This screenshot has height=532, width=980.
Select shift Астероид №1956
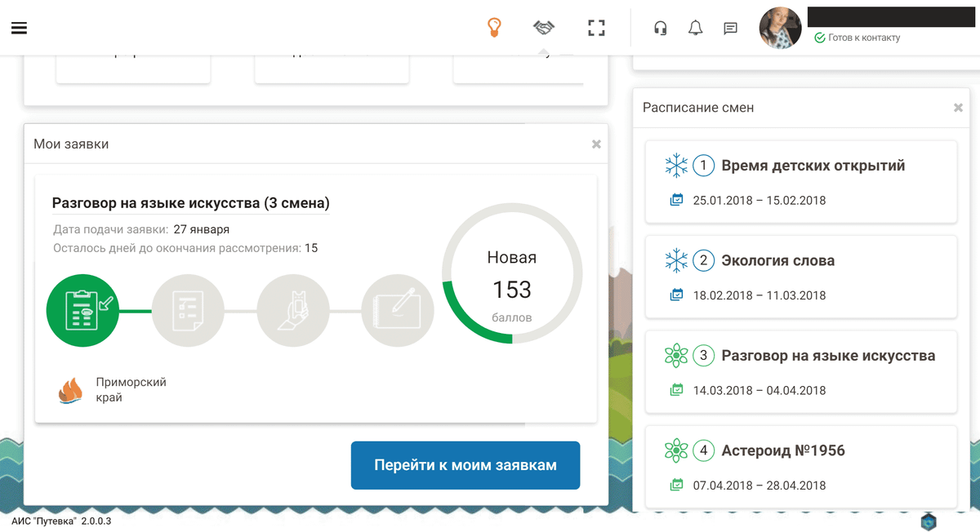pos(782,450)
